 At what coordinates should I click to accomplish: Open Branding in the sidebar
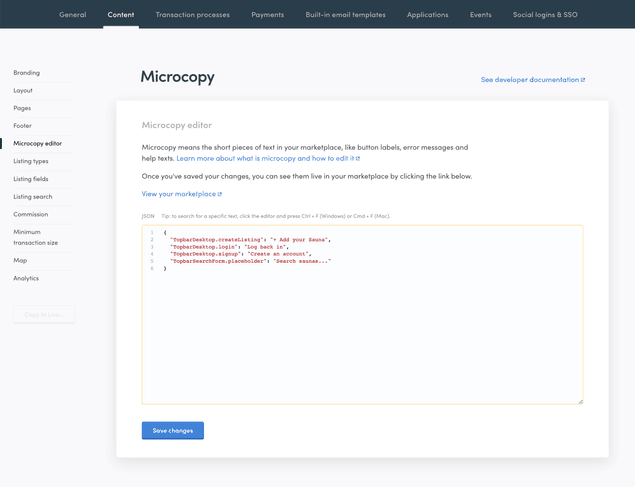27,73
